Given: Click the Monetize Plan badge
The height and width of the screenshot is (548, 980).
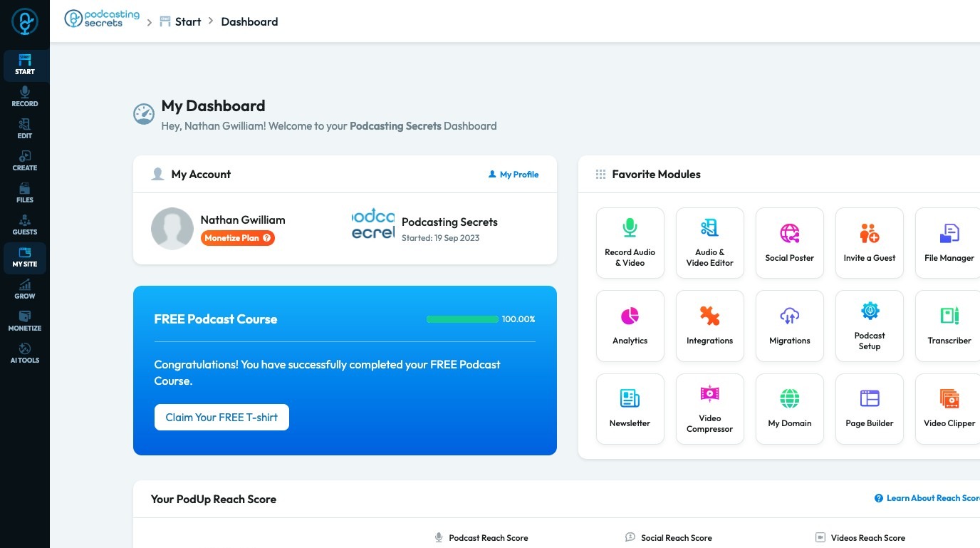Looking at the screenshot, I should coord(238,238).
